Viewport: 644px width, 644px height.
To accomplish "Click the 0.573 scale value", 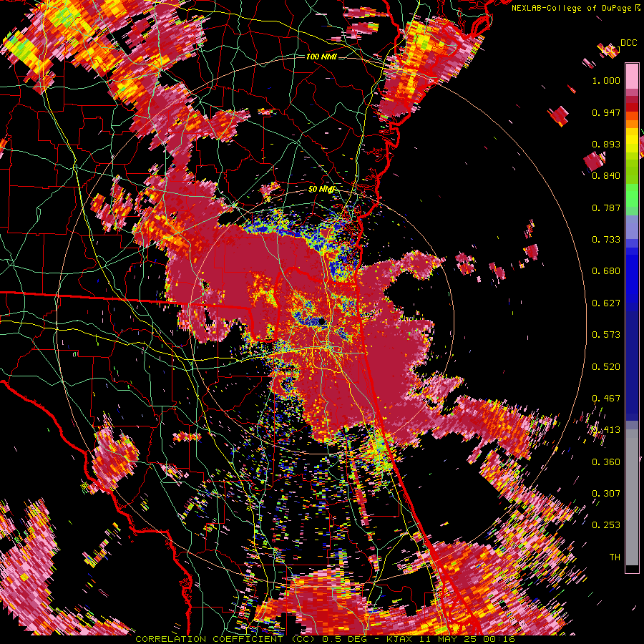I will (x=606, y=335).
